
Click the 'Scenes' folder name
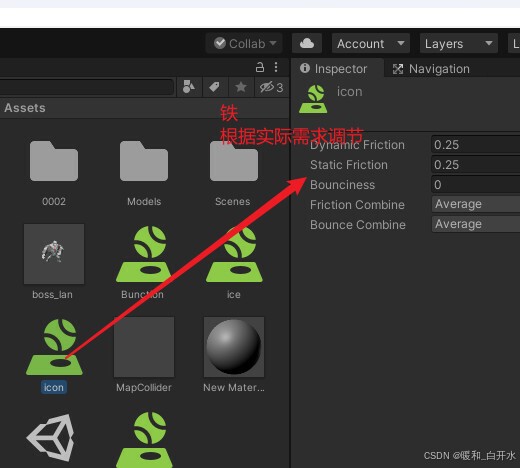(233, 201)
